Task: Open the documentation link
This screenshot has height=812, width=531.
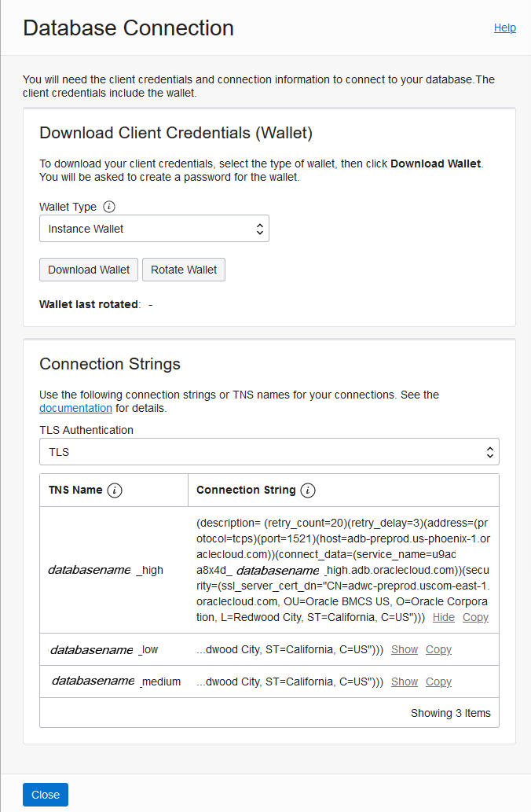Action: click(75, 408)
